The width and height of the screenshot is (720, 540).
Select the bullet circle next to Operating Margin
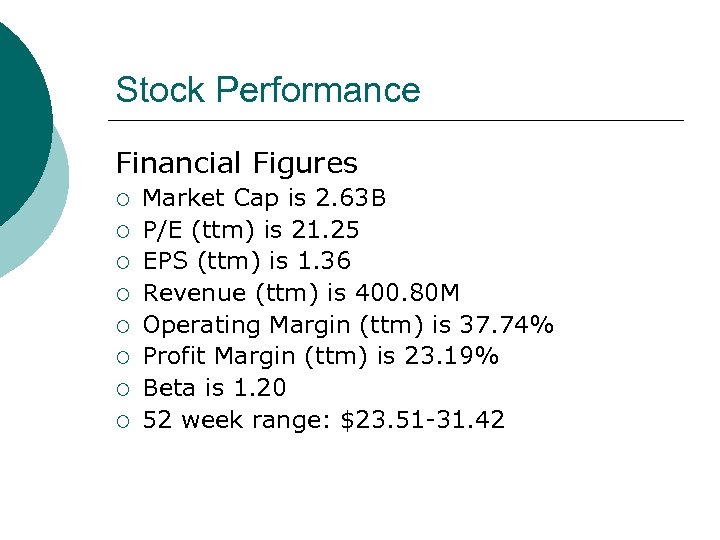(122, 326)
